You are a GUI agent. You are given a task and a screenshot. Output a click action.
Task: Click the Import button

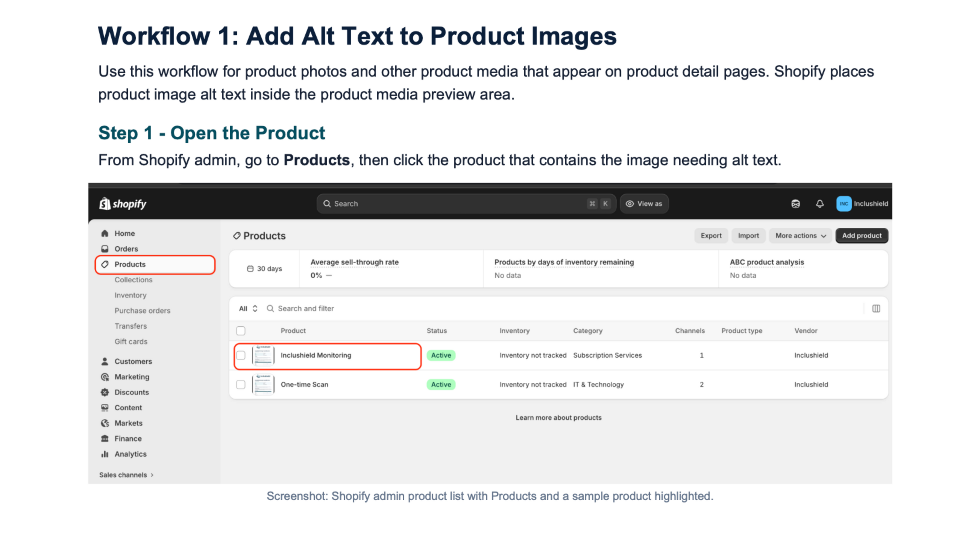(748, 236)
